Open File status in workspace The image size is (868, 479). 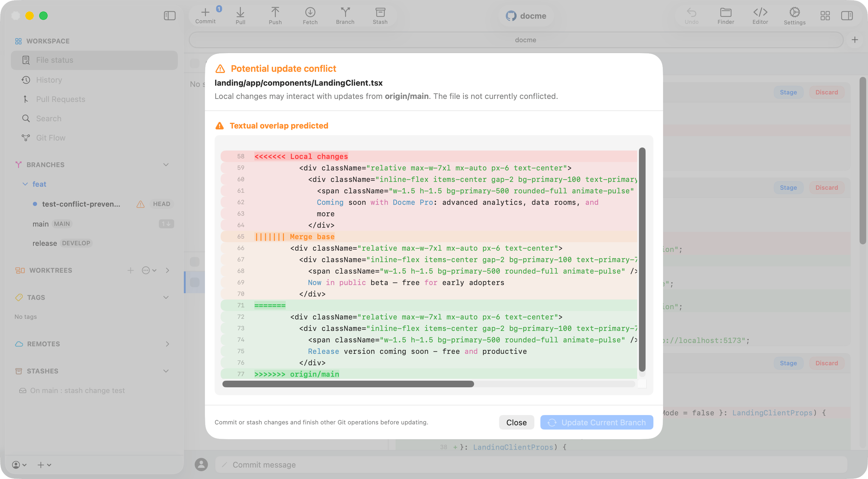point(94,60)
